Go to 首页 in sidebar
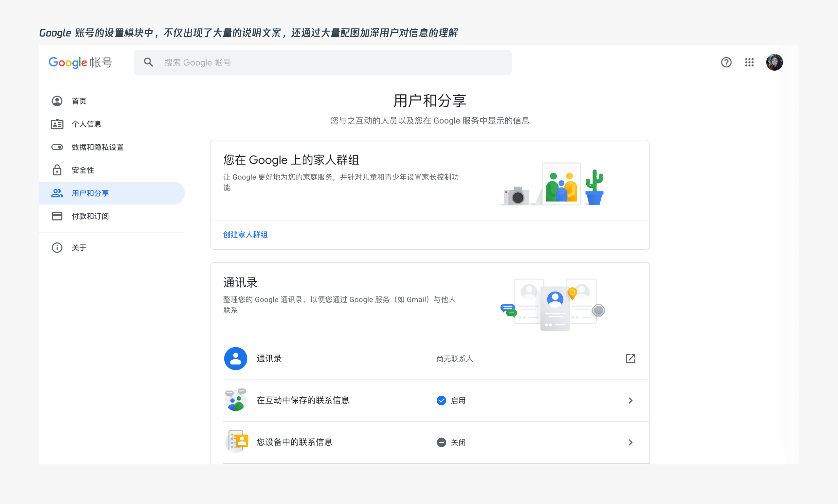The width and height of the screenshot is (838, 504). (79, 101)
